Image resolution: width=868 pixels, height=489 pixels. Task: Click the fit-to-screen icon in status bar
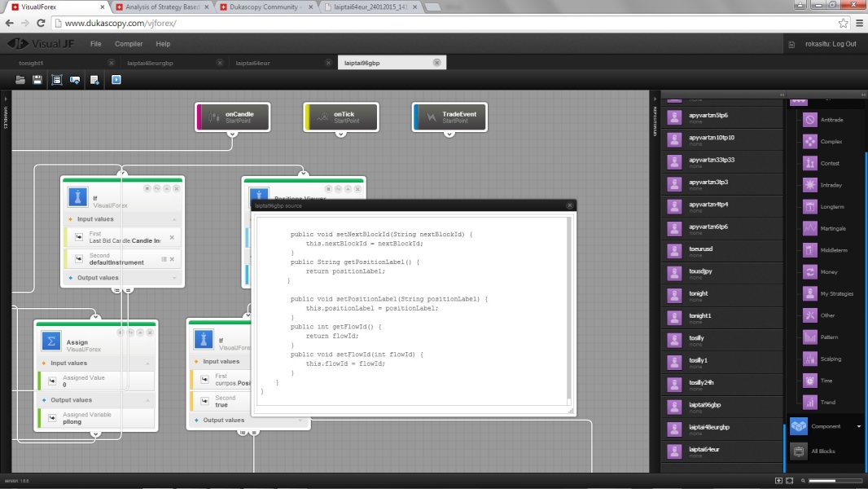[x=789, y=481]
